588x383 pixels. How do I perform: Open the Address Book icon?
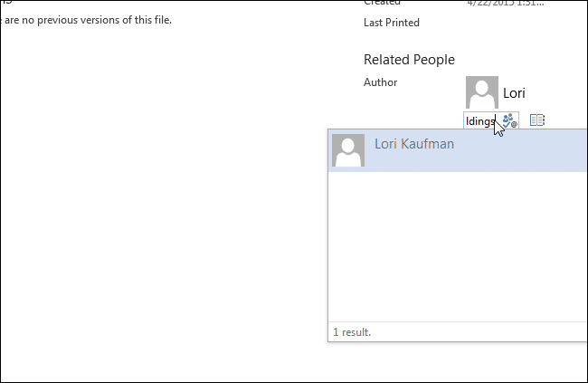(x=536, y=120)
